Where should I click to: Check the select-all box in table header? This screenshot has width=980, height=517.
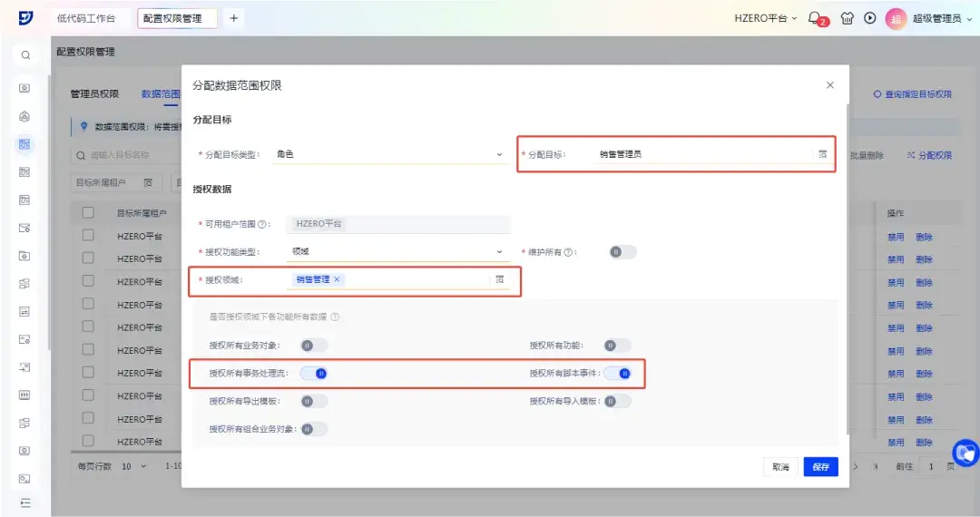pyautogui.click(x=88, y=212)
